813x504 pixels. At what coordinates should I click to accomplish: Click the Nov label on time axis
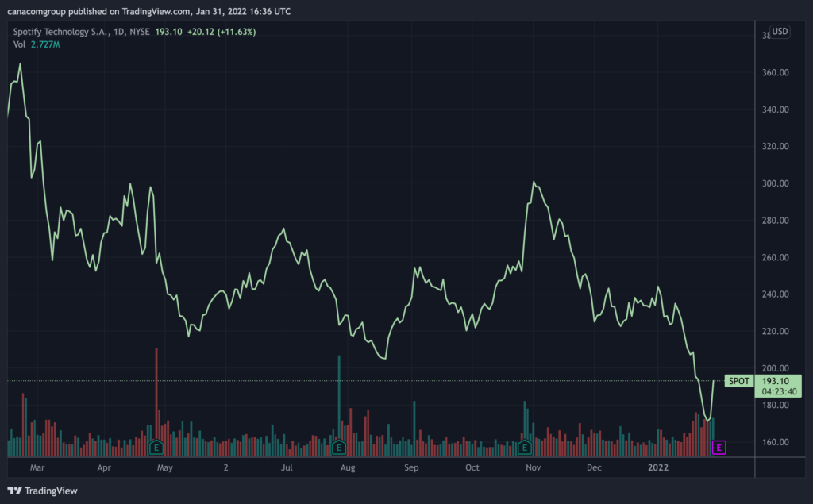tap(533, 467)
